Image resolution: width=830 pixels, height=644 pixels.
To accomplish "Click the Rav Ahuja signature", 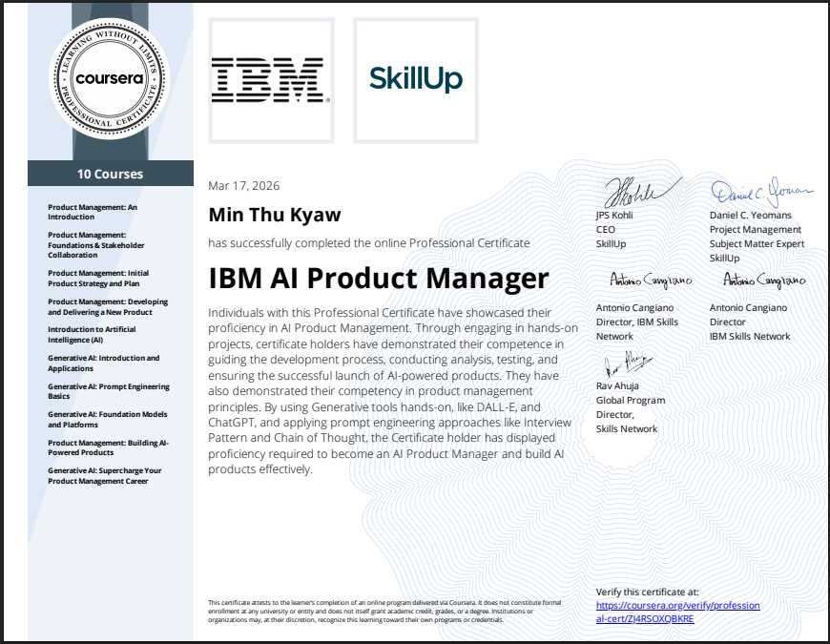I will coord(628,364).
